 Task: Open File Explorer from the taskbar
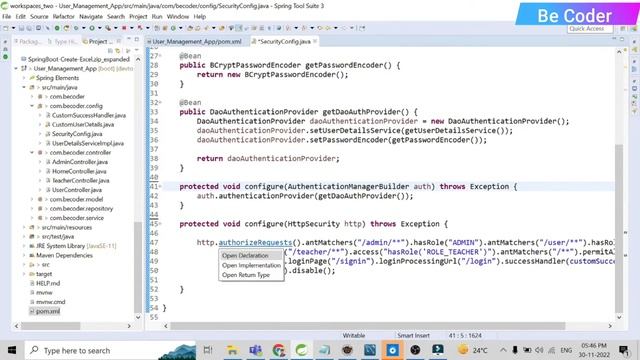pos(232,350)
